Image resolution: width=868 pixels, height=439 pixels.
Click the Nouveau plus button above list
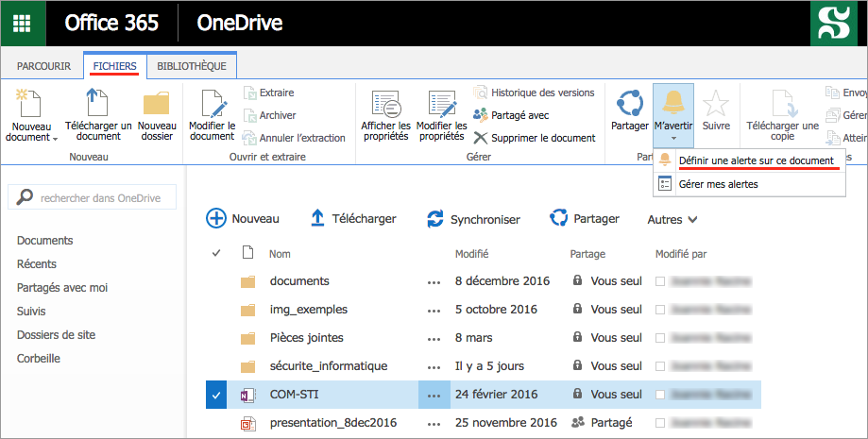(216, 218)
